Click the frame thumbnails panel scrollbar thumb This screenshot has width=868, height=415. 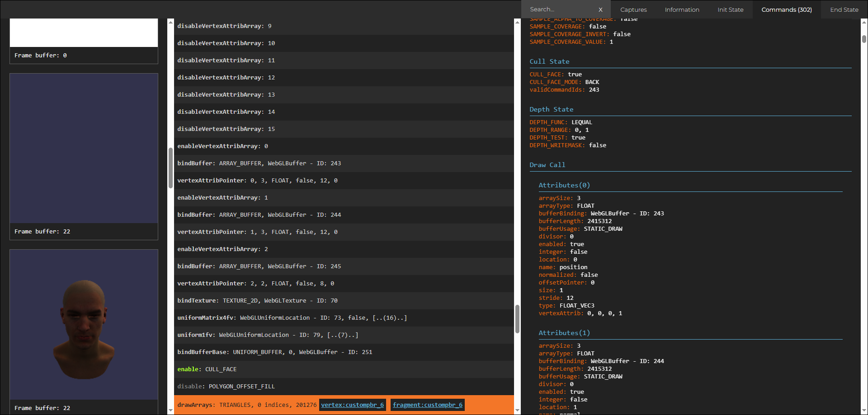pos(170,168)
